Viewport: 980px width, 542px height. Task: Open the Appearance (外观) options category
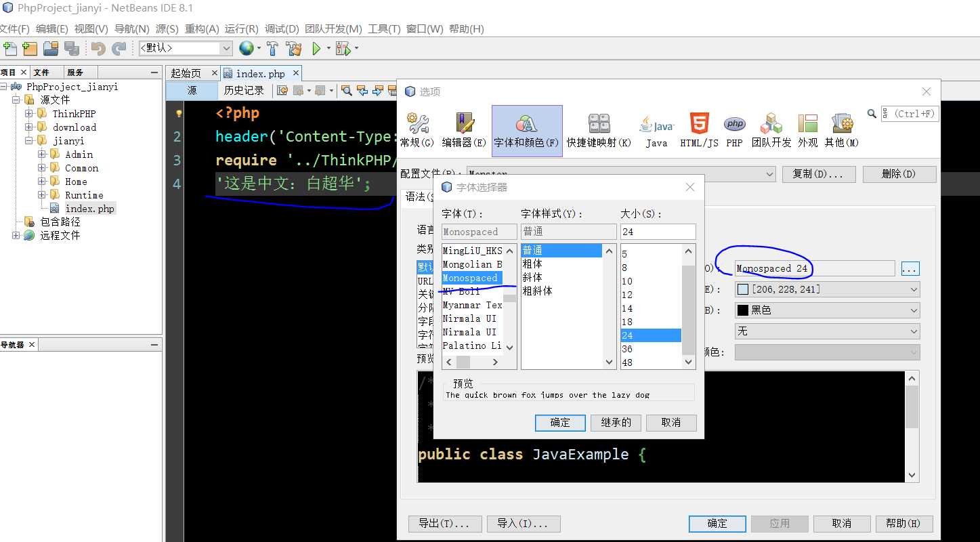pyautogui.click(x=808, y=131)
